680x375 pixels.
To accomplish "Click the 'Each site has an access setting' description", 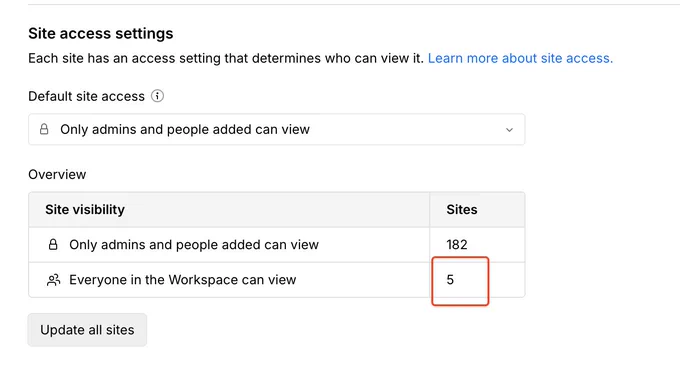I will point(226,58).
